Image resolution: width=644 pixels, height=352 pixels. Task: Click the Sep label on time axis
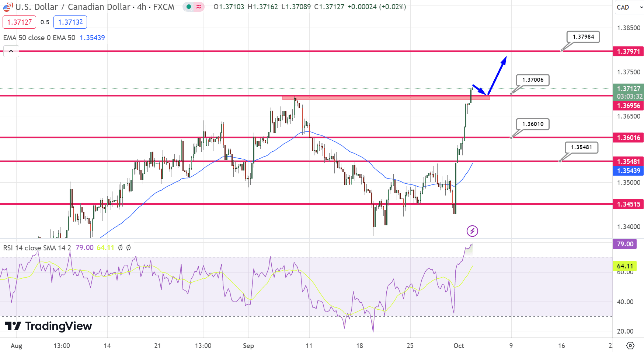click(248, 346)
